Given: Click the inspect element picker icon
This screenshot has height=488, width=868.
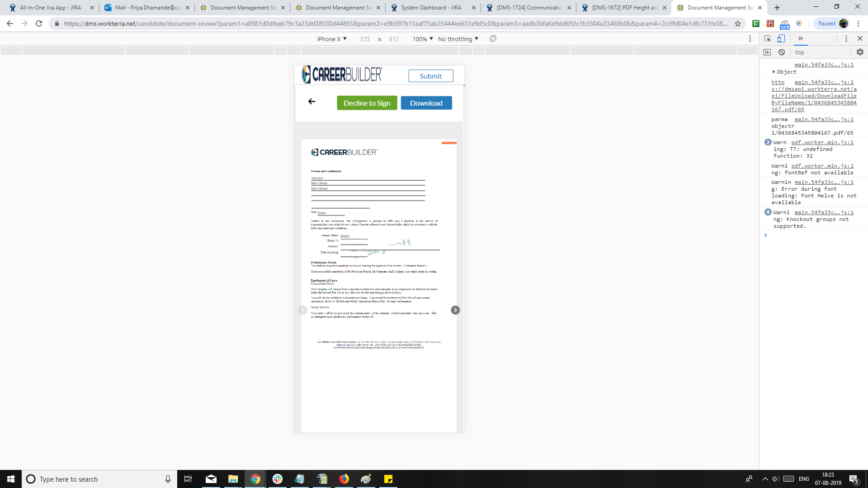Looking at the screenshot, I should (x=767, y=39).
